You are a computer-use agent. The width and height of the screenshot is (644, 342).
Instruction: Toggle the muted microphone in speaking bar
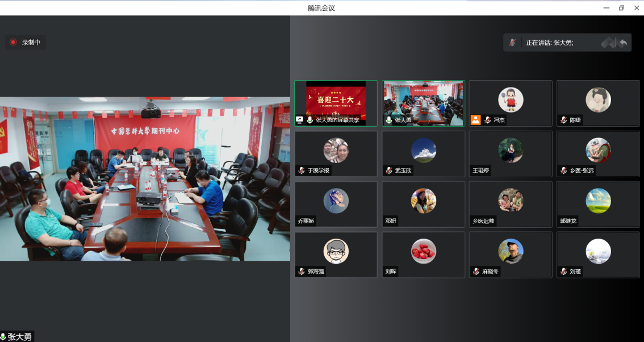point(512,43)
